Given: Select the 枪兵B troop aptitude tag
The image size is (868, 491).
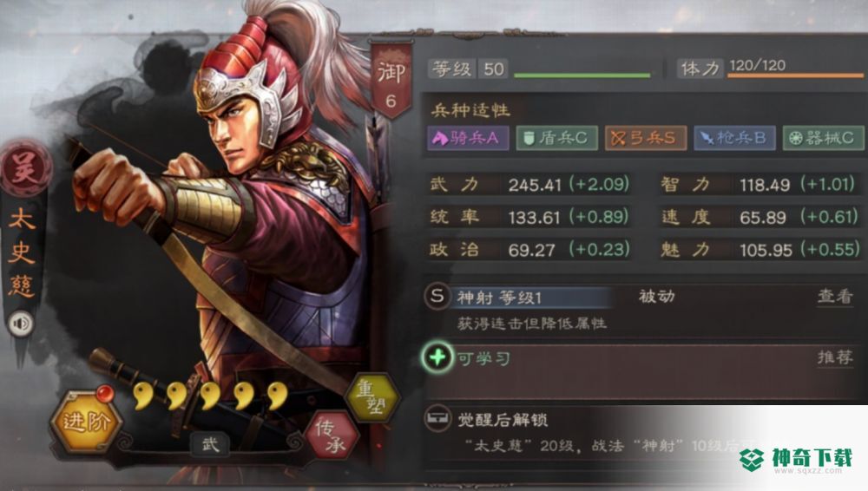Looking at the screenshot, I should (734, 138).
